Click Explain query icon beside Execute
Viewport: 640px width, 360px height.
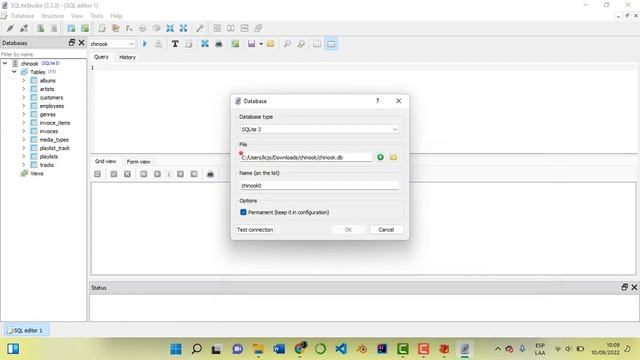coord(158,44)
